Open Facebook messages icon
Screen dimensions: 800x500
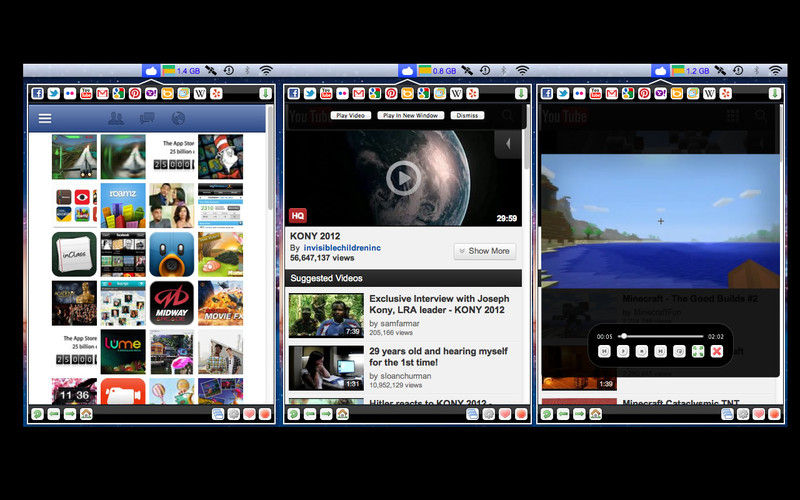point(147,118)
